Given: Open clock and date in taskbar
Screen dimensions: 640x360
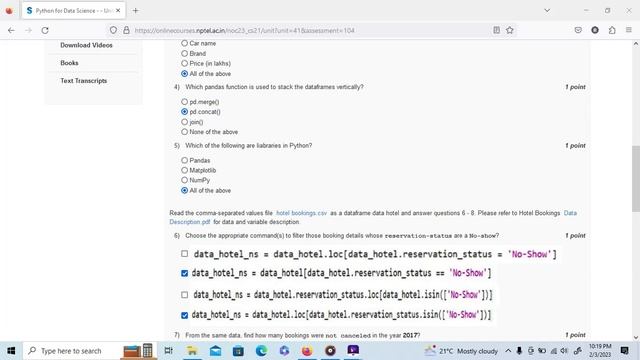Looking at the screenshot, I should 600,351.
